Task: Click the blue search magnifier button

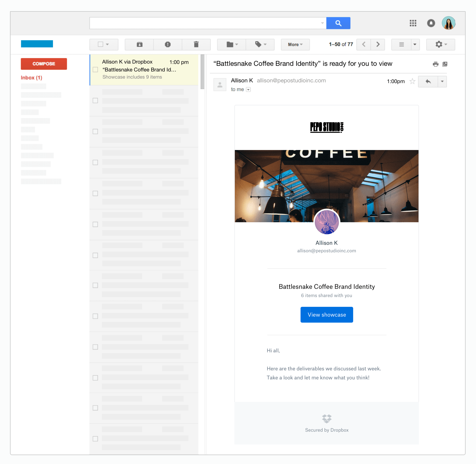Action: [338, 23]
